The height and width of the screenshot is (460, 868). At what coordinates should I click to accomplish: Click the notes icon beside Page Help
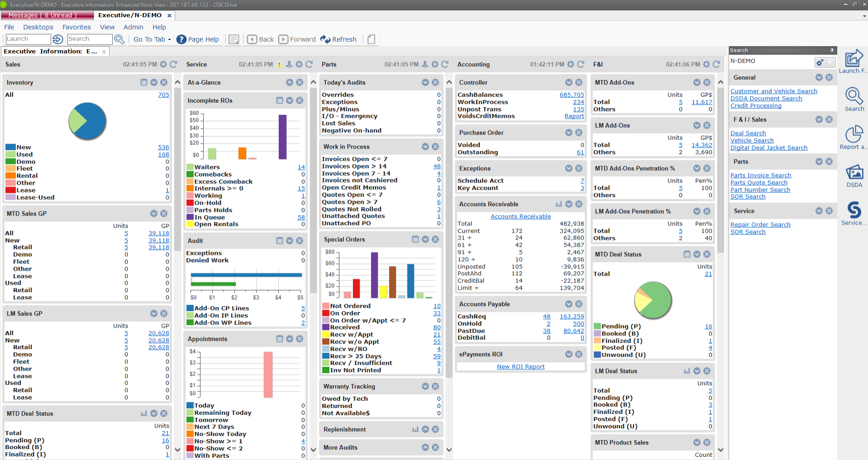tap(234, 39)
